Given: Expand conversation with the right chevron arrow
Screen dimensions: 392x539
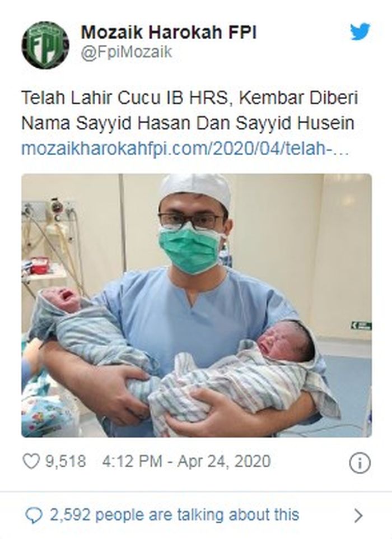Looking at the screenshot, I should tap(358, 515).
